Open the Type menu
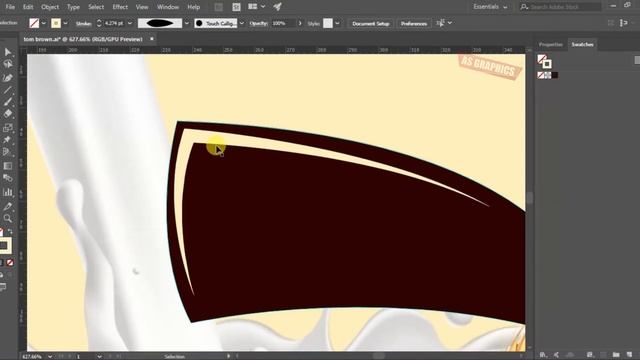This screenshot has width=640, height=360. tap(73, 7)
